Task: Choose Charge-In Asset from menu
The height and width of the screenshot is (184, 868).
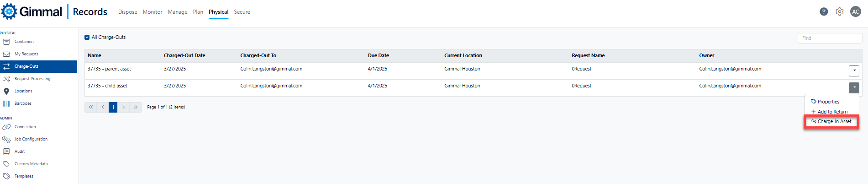Action: click(x=831, y=122)
